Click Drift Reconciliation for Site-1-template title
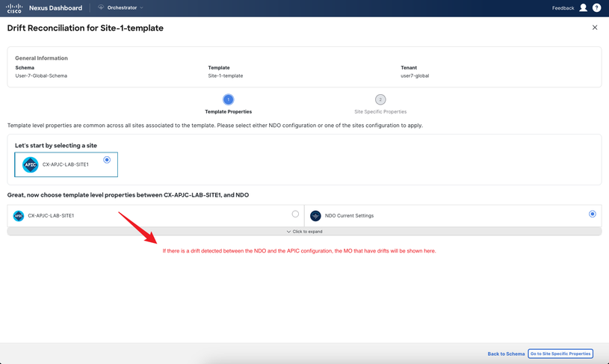The width and height of the screenshot is (609, 364). tap(85, 28)
